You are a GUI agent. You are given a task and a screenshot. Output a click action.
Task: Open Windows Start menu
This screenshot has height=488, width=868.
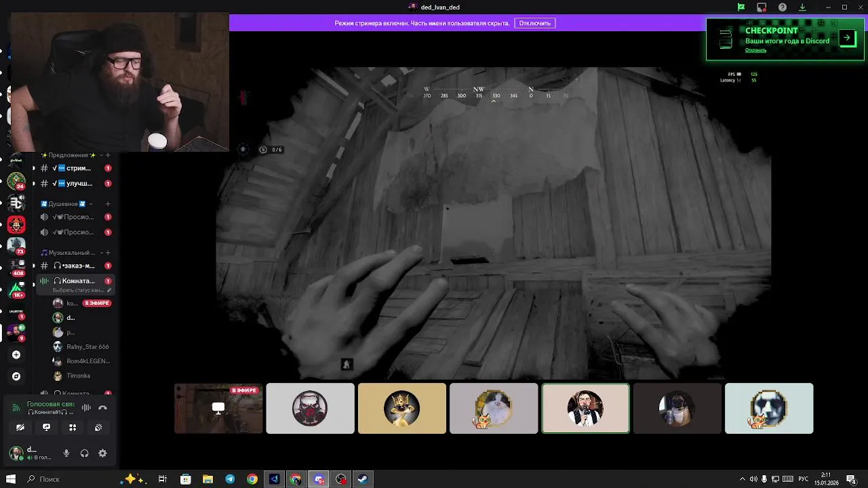(x=11, y=479)
